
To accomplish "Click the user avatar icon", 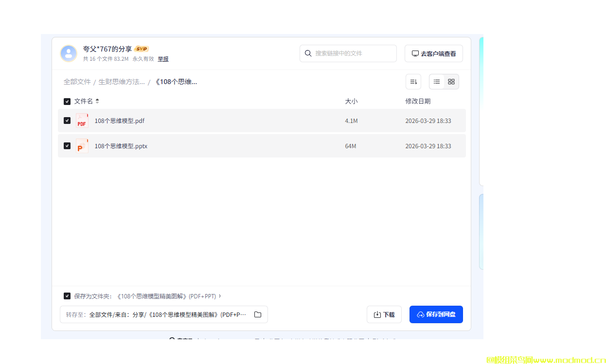I will tap(69, 53).
